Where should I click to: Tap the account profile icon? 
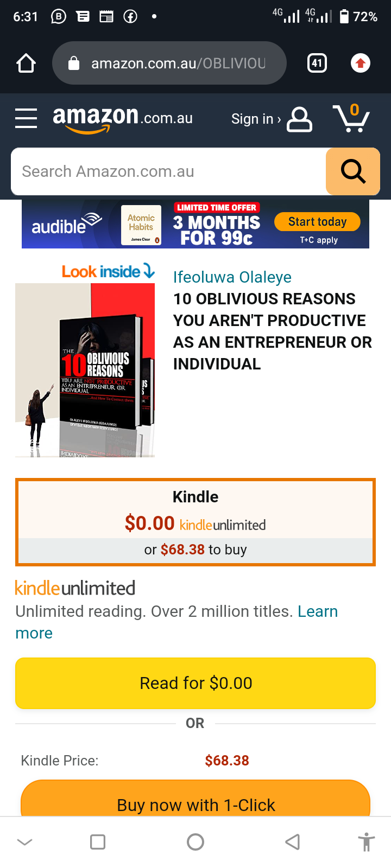point(299,119)
